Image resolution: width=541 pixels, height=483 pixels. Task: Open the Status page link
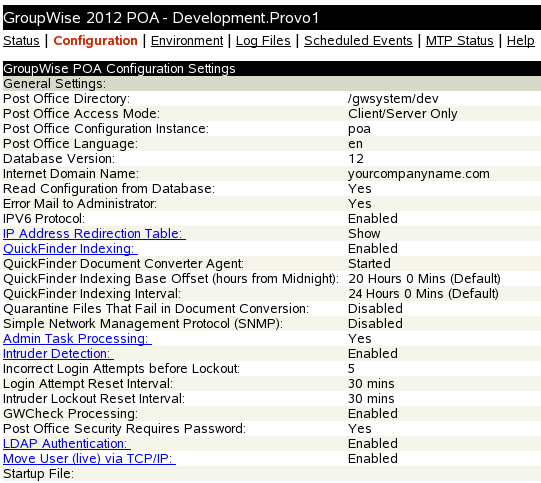point(21,41)
